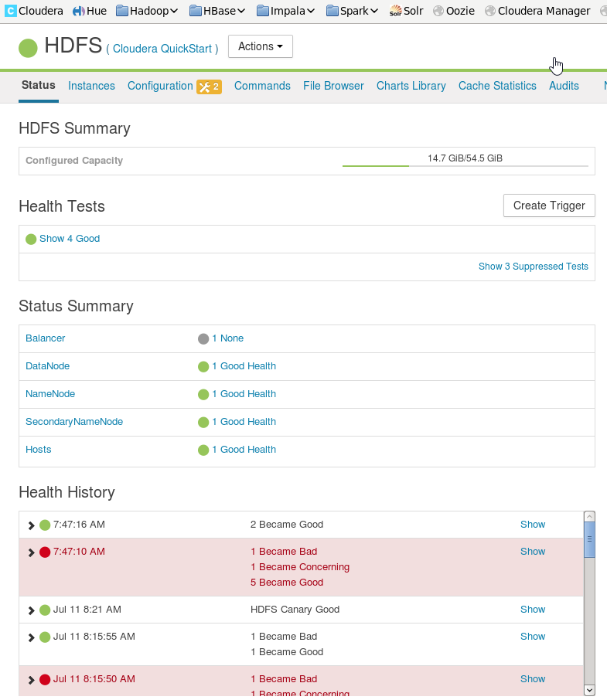Expand the Jul 11 8:15:55 AM entry
The image size is (607, 700).
pyautogui.click(x=31, y=637)
